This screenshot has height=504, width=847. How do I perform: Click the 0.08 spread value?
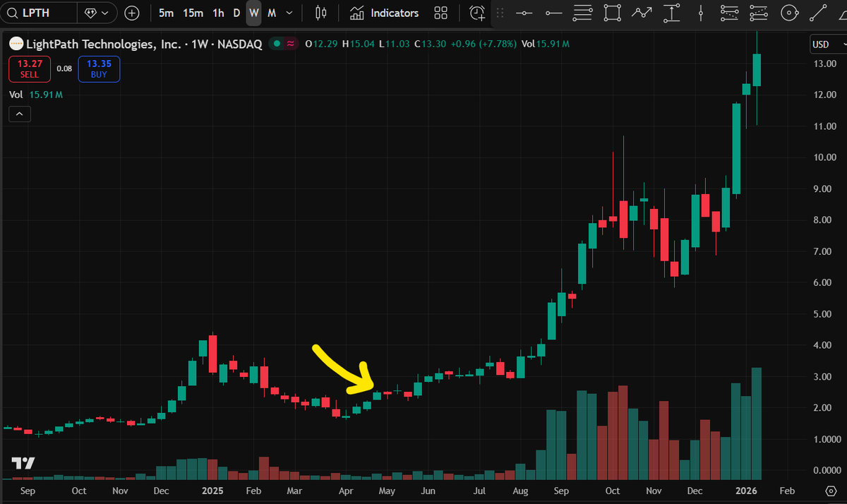pyautogui.click(x=64, y=68)
